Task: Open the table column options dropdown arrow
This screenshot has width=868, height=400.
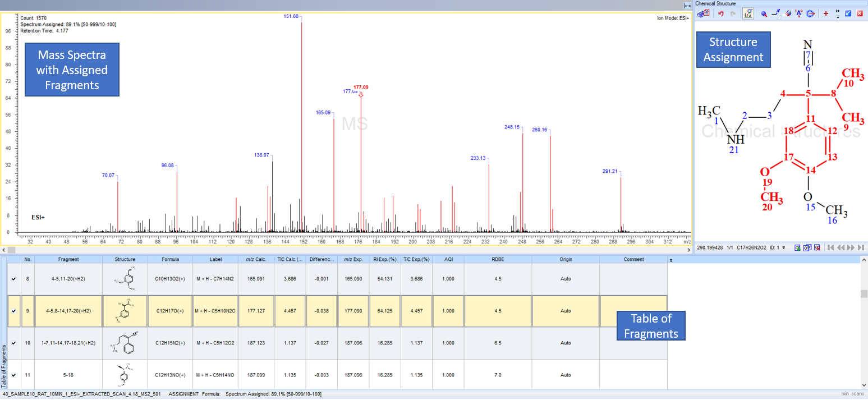Action: (x=672, y=260)
